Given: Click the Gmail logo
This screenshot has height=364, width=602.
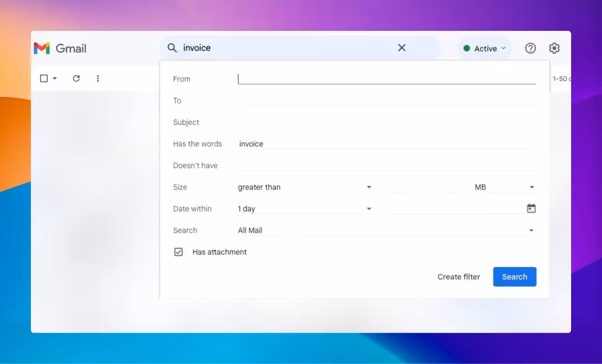Looking at the screenshot, I should [60, 48].
